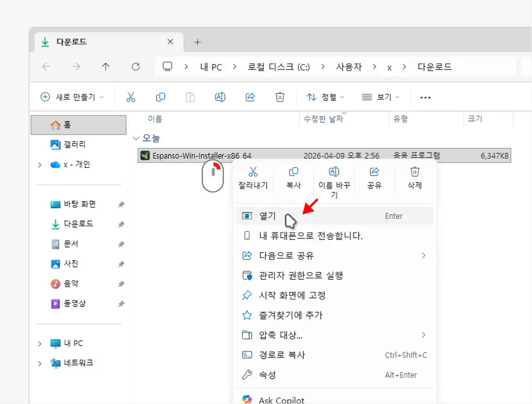This screenshot has width=532, height=404.
Task: Click the Delete icon in the toolbar
Action: 280,97
